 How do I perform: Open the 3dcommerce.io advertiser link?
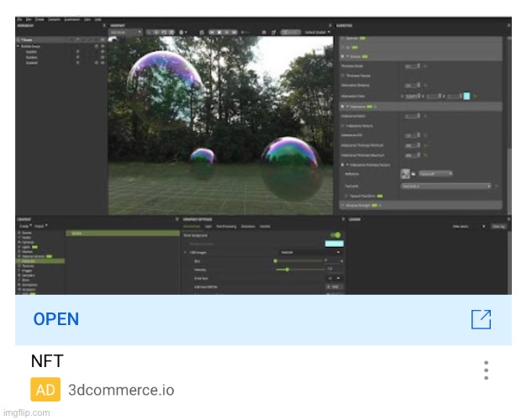[121, 390]
